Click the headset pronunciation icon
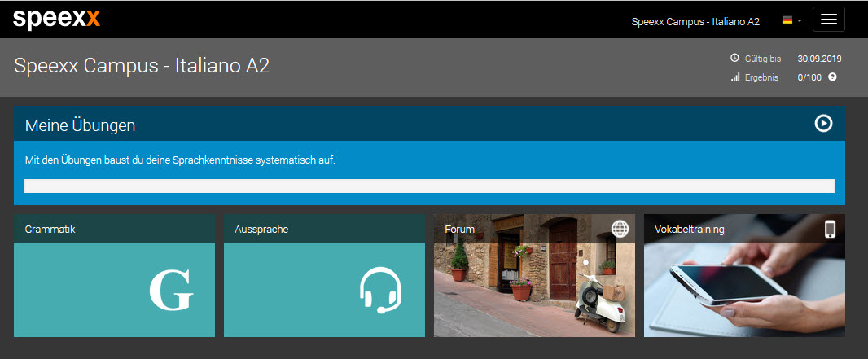This screenshot has width=868, height=359. [380, 291]
